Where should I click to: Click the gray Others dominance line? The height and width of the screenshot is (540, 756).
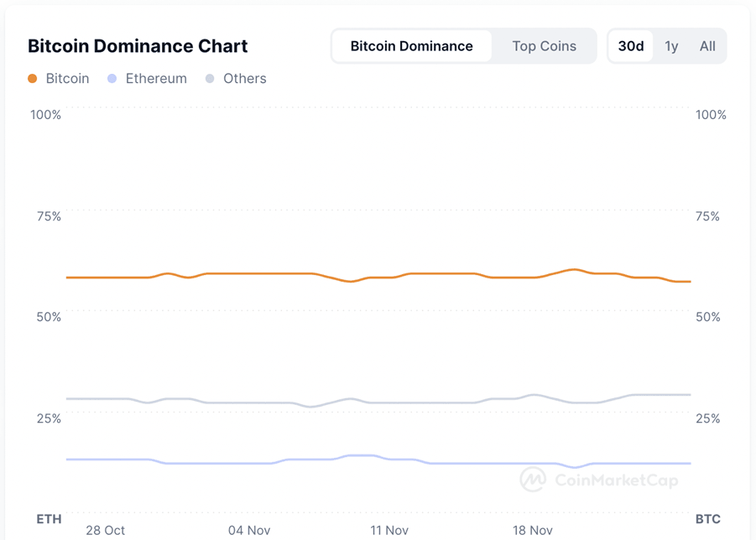(x=252, y=402)
